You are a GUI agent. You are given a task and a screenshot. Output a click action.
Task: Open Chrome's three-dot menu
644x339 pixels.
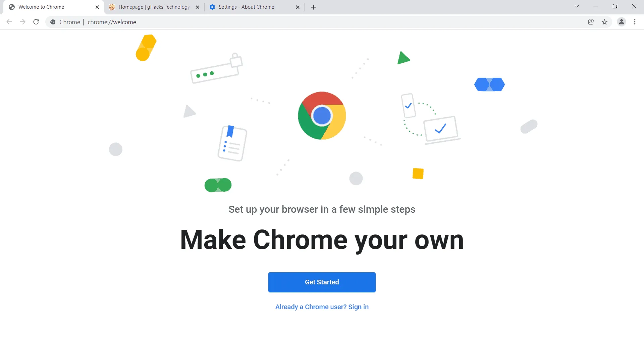[x=635, y=22]
